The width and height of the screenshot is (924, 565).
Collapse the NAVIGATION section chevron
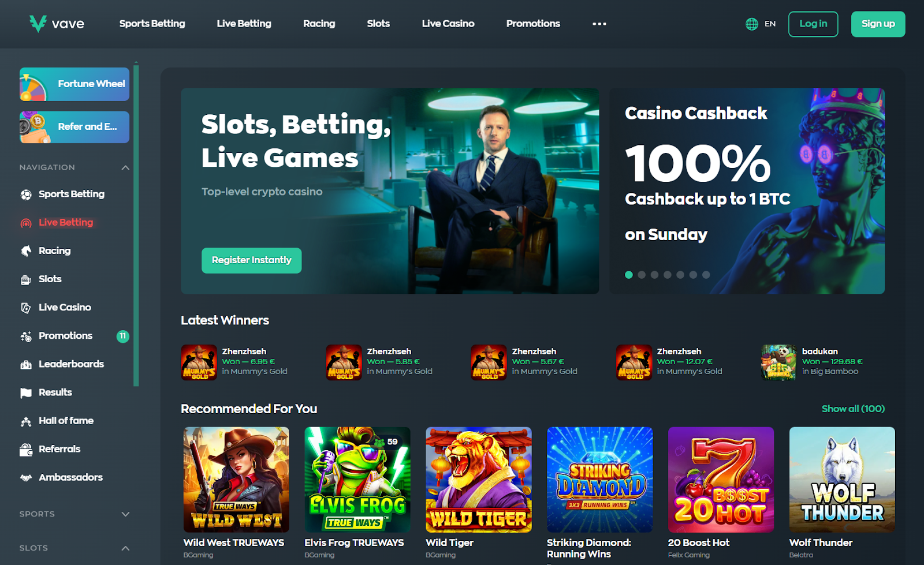click(125, 167)
